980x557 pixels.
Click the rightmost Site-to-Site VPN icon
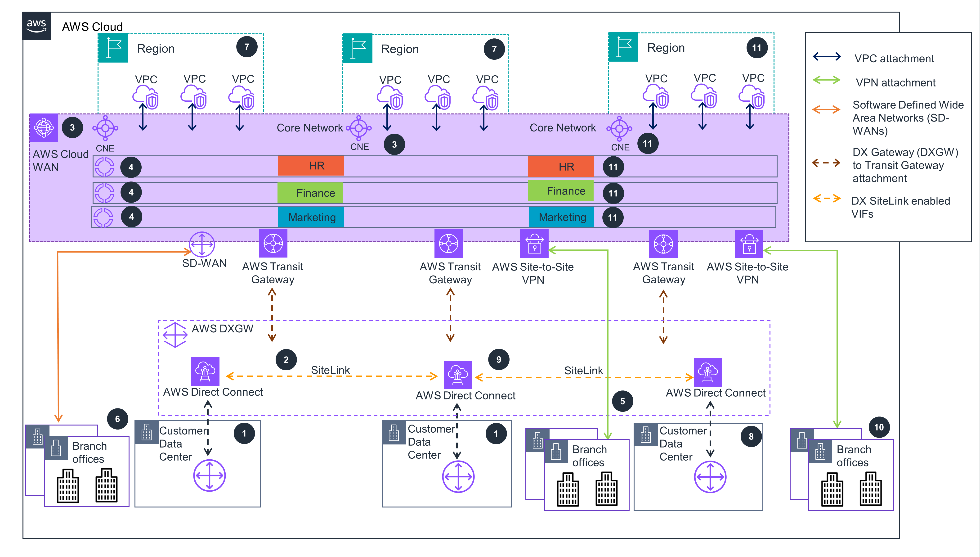[x=749, y=244]
